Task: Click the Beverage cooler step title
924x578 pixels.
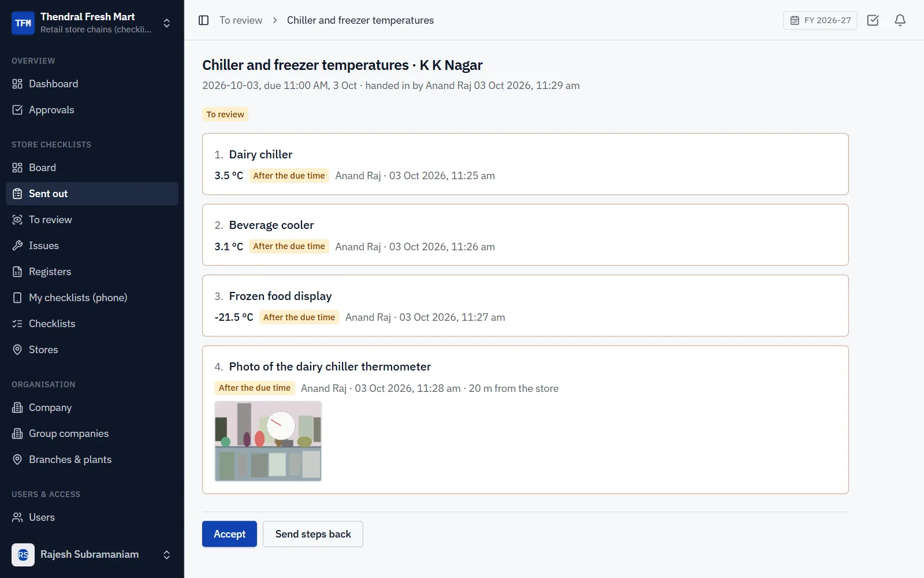Action: 271,225
